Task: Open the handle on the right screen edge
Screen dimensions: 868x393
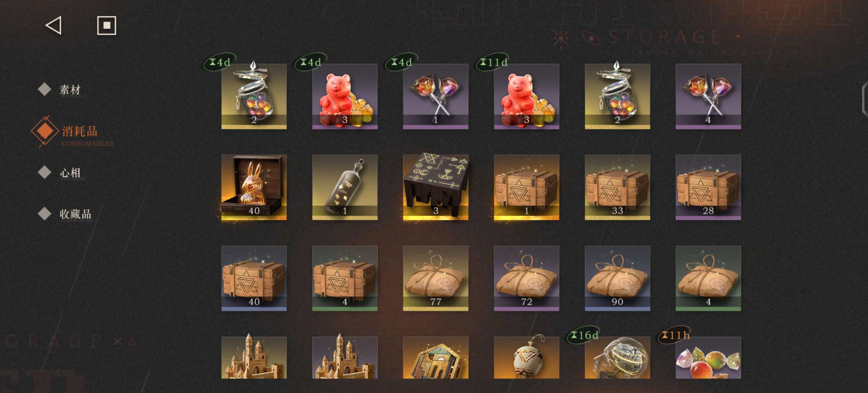Action: click(x=865, y=99)
